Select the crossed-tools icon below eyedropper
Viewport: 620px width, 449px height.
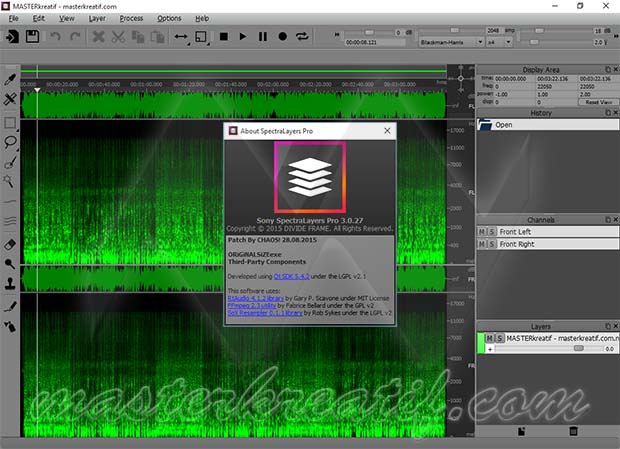tap(10, 98)
